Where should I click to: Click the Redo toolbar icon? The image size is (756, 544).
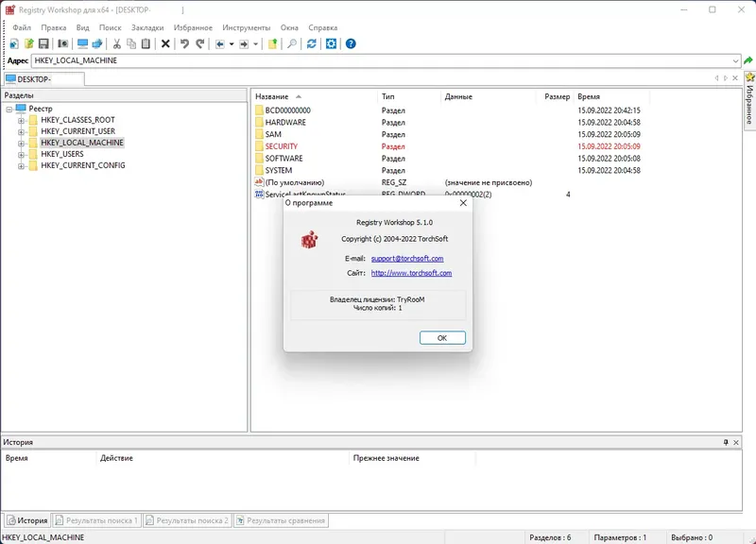pyautogui.click(x=198, y=45)
